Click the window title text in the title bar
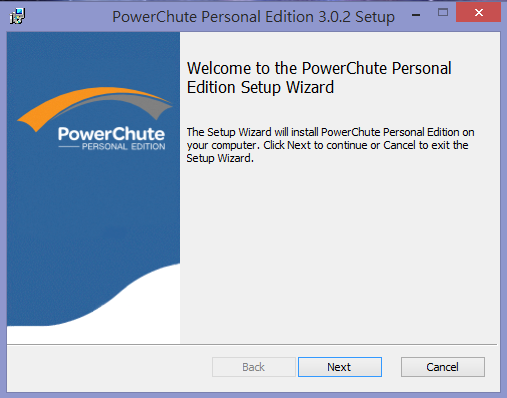The height and width of the screenshot is (398, 507). click(x=253, y=17)
